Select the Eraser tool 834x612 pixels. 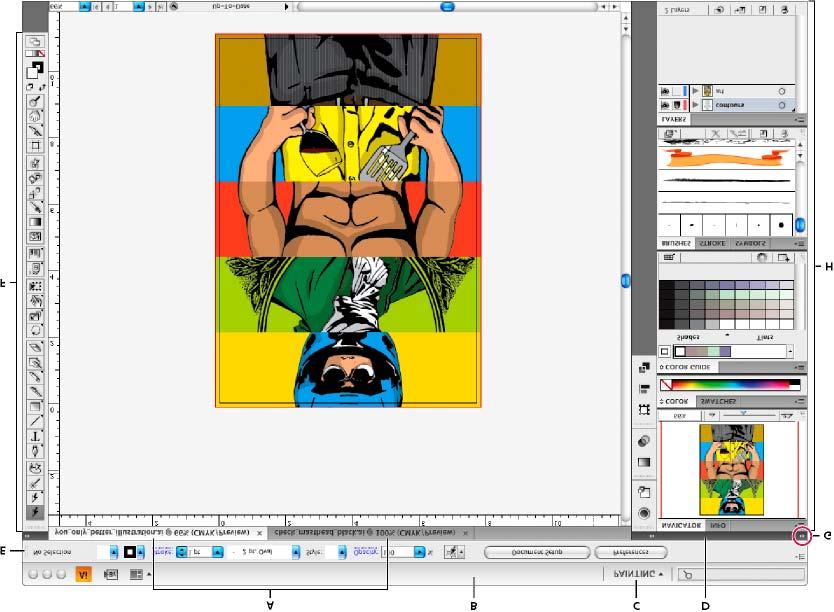35,348
